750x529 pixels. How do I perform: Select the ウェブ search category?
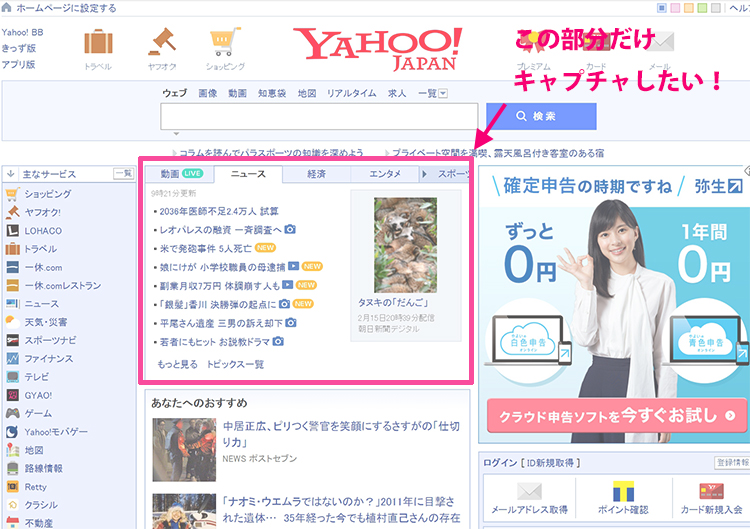tap(175, 93)
